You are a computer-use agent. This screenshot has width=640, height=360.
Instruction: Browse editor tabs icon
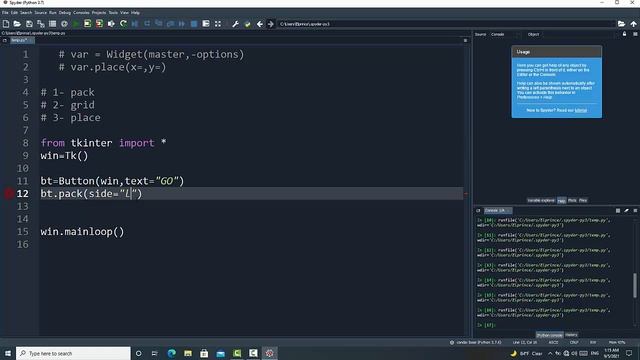coord(4,40)
